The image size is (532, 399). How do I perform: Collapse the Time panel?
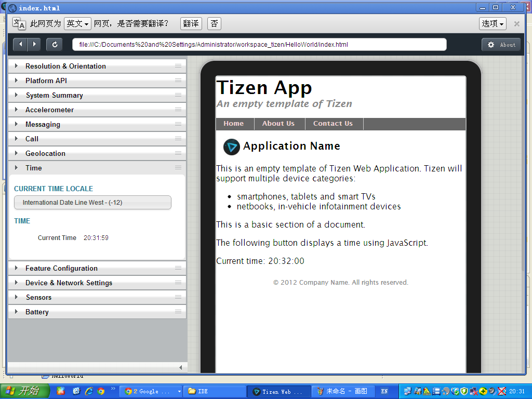coord(97,168)
